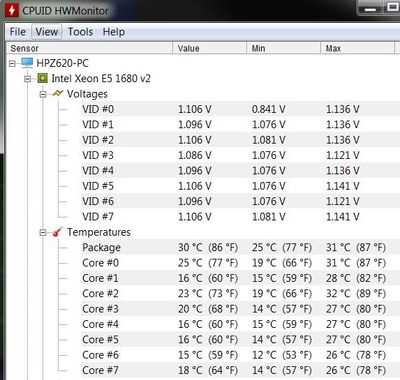The height and width of the screenshot is (380, 400).
Task: Select the Core #5 row
Action: tap(240, 339)
